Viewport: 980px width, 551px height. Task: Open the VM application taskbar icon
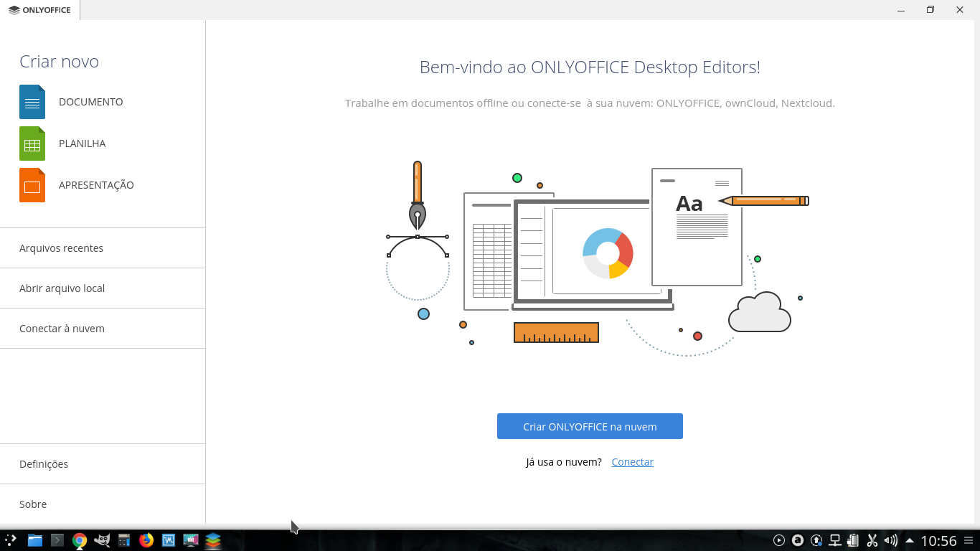click(169, 540)
